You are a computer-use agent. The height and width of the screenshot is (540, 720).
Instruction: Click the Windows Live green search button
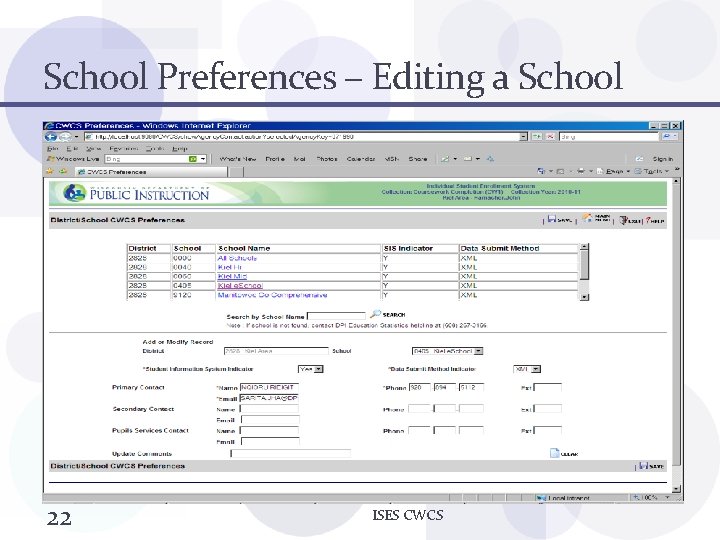[x=193, y=159]
